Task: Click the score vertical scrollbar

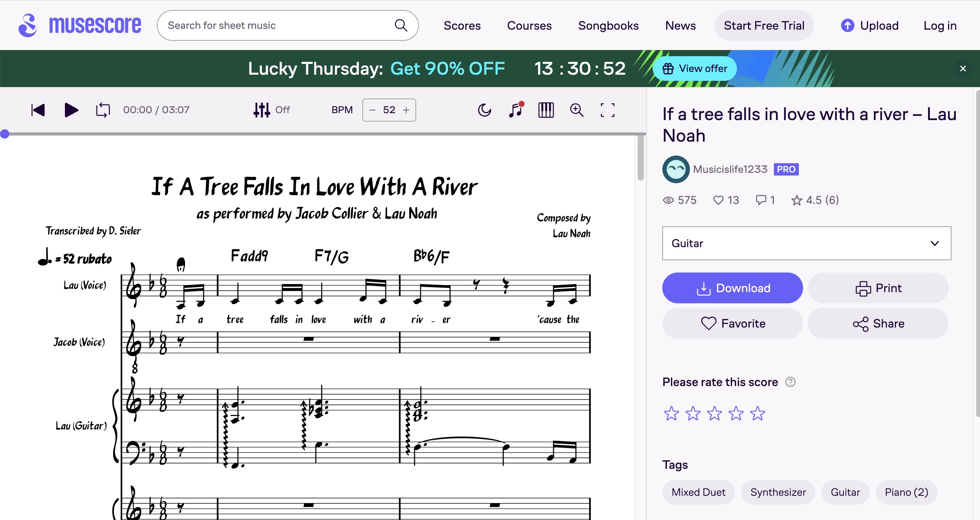Action: 640,157
